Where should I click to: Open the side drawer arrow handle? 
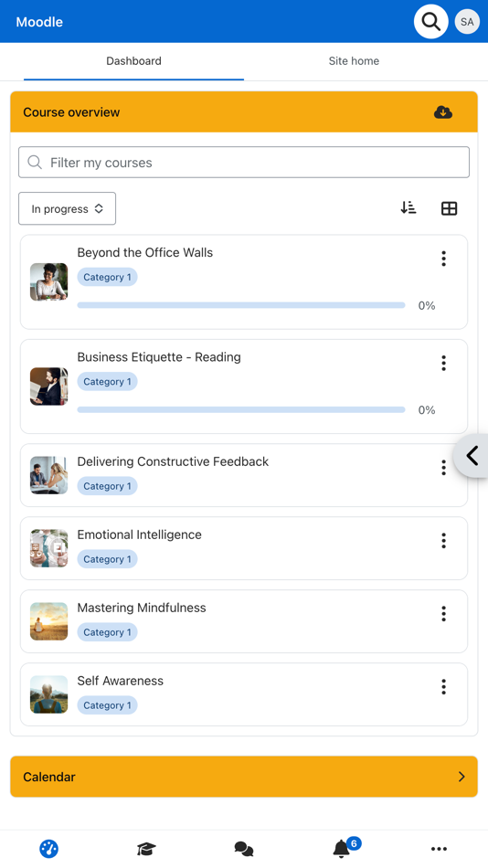(x=471, y=456)
